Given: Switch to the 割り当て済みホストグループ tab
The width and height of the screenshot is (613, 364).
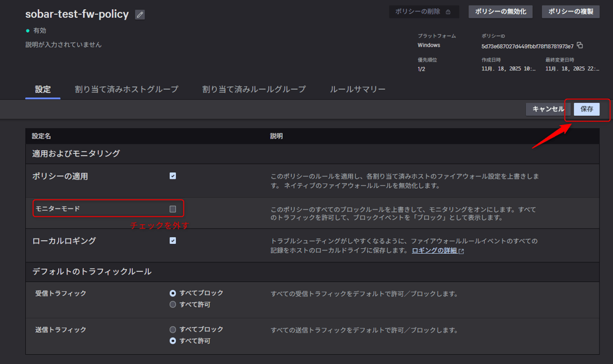Looking at the screenshot, I should pyautogui.click(x=127, y=88).
